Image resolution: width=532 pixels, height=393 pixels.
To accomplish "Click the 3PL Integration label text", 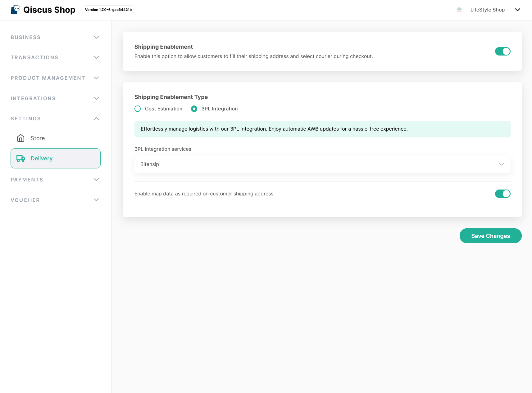I will pos(220,109).
